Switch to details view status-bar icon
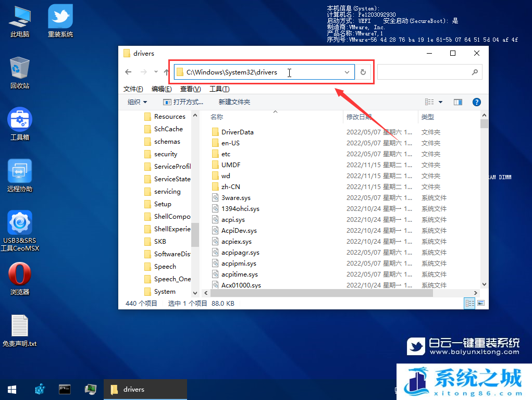 [469, 303]
